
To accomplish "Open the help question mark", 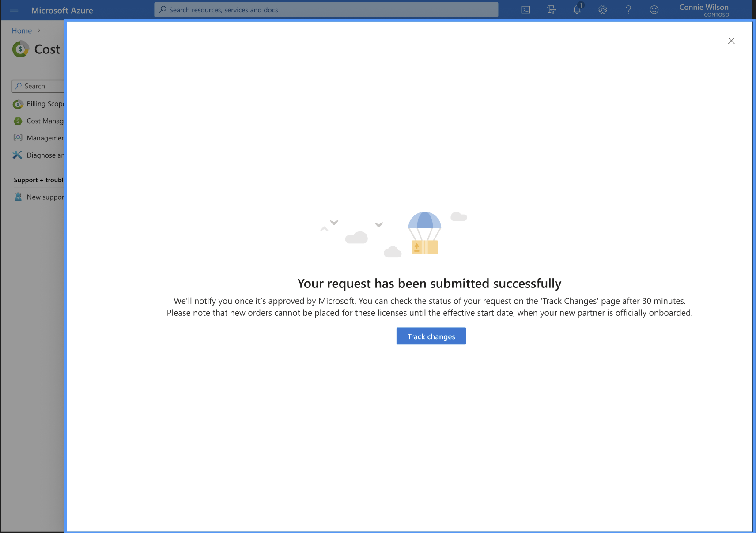I will click(628, 10).
